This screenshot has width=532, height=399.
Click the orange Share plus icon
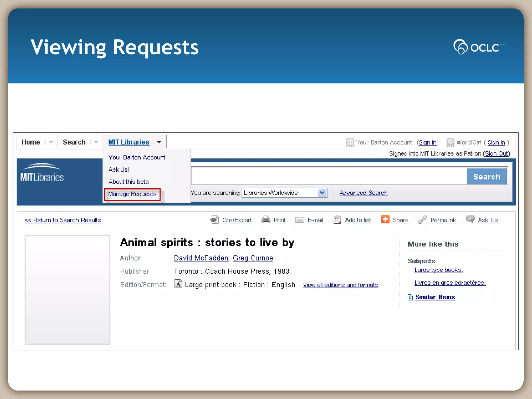385,219
